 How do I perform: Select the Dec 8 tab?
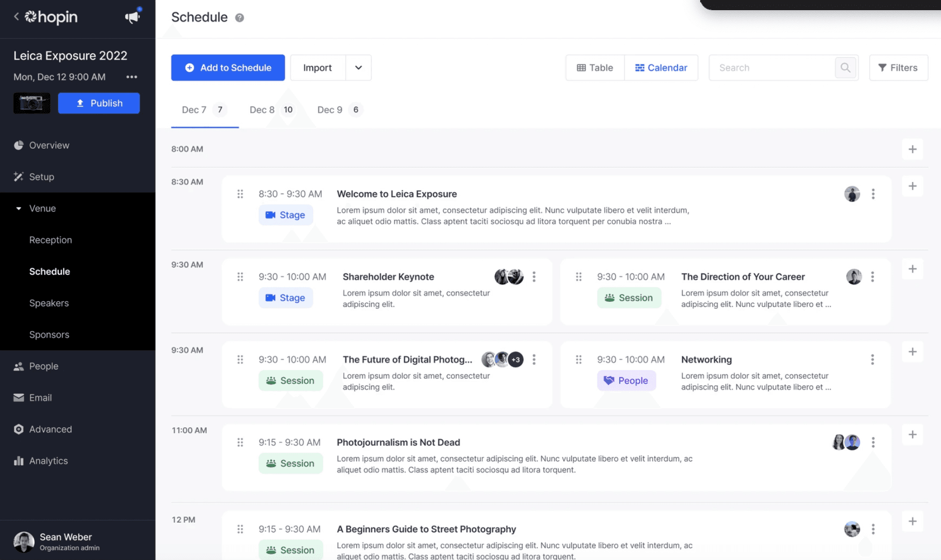pyautogui.click(x=271, y=110)
